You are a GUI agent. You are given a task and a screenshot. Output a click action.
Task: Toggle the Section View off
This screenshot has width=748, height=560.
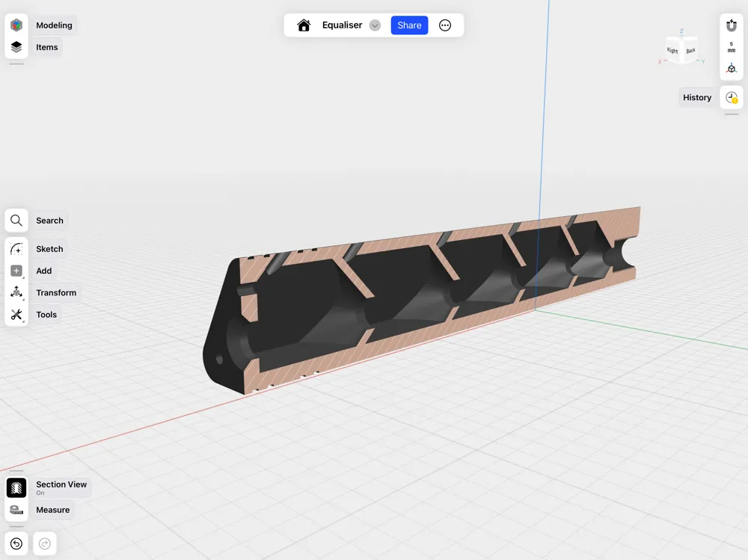point(16,488)
